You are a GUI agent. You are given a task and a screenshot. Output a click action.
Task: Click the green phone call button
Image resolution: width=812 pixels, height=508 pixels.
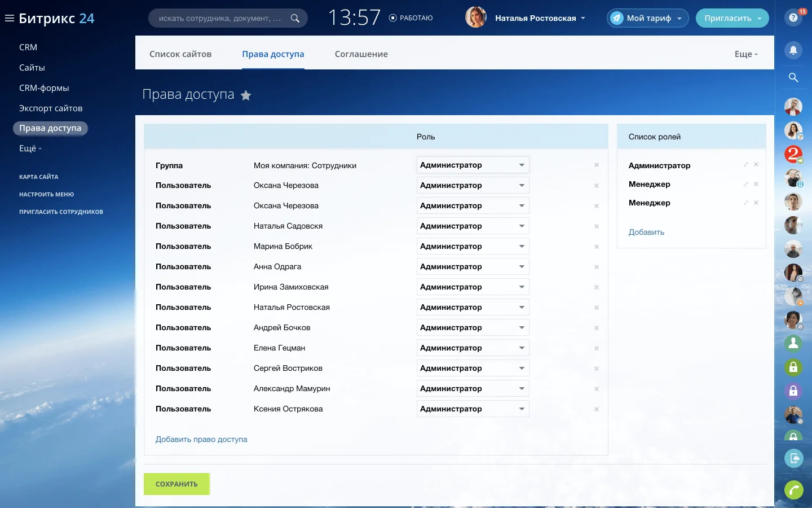pyautogui.click(x=793, y=490)
